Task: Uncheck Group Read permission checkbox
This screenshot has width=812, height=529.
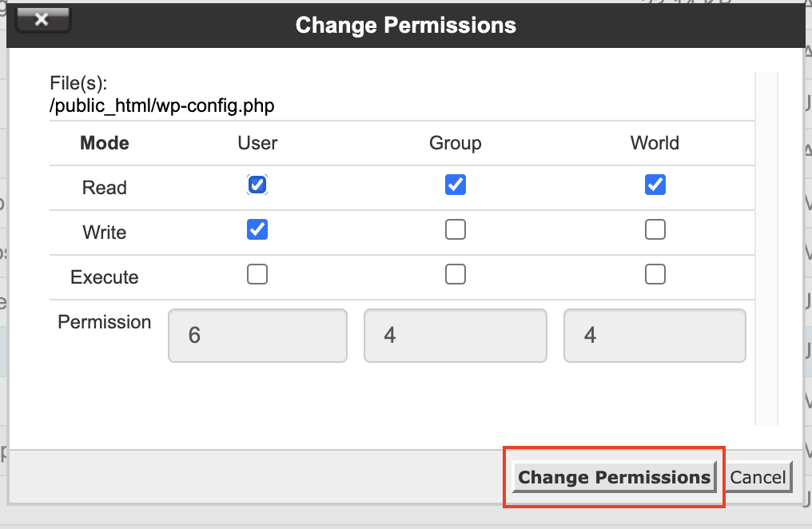Action: pos(456,185)
